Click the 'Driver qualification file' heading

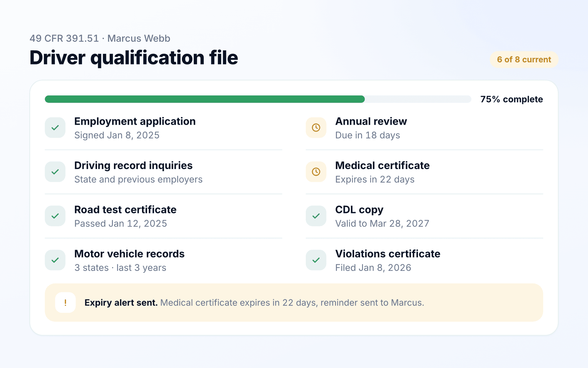coord(134,58)
